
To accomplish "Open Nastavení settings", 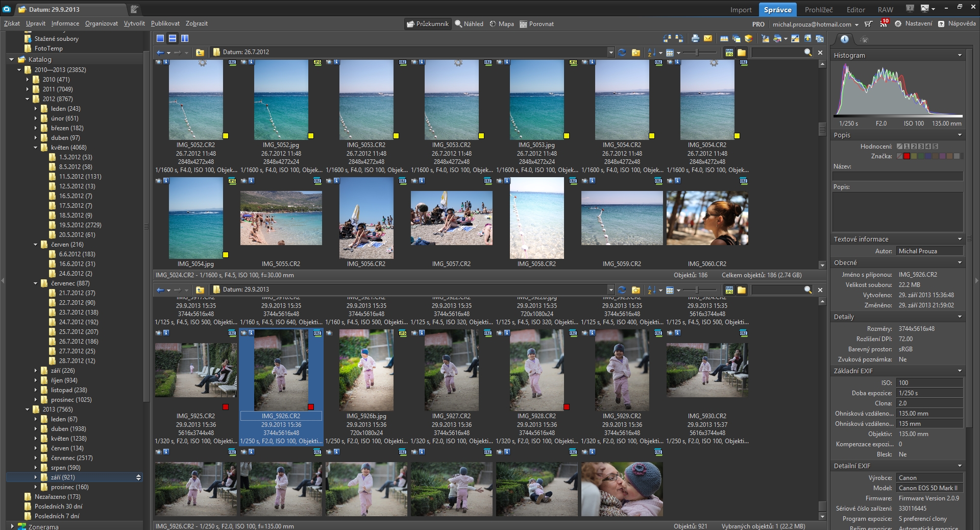I will (914, 23).
